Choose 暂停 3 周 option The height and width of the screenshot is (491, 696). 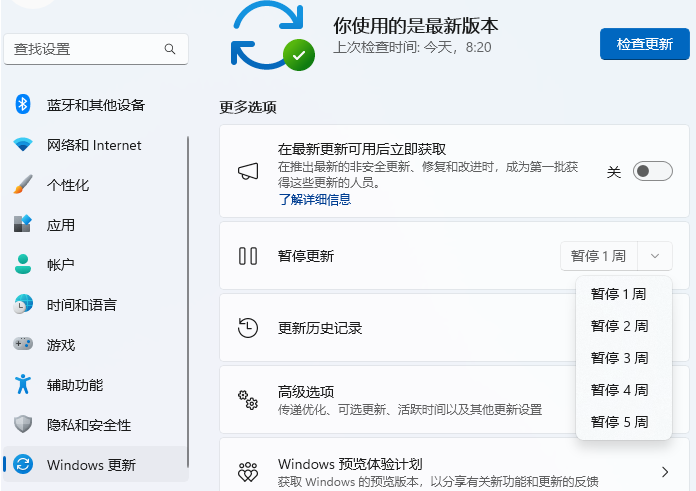tap(624, 358)
